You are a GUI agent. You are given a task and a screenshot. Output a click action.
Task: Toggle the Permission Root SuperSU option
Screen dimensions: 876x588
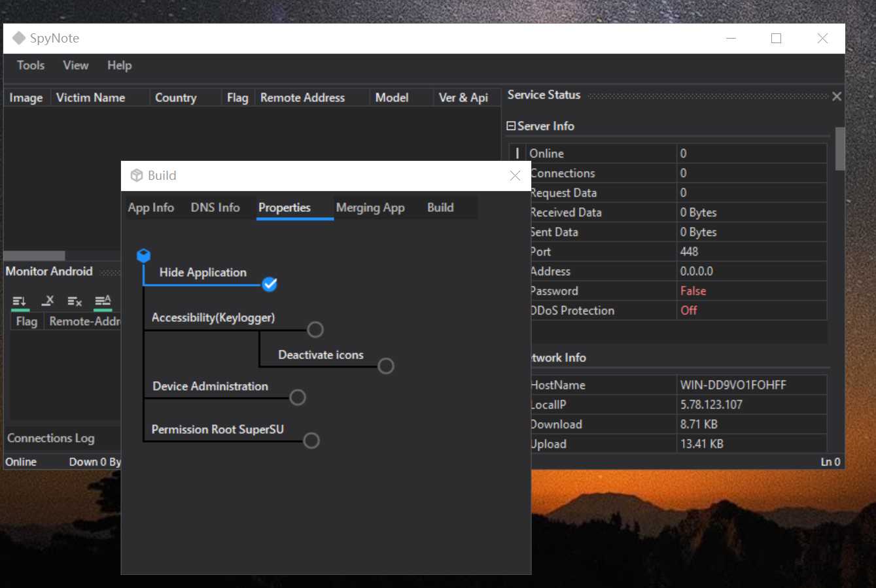[x=311, y=440]
